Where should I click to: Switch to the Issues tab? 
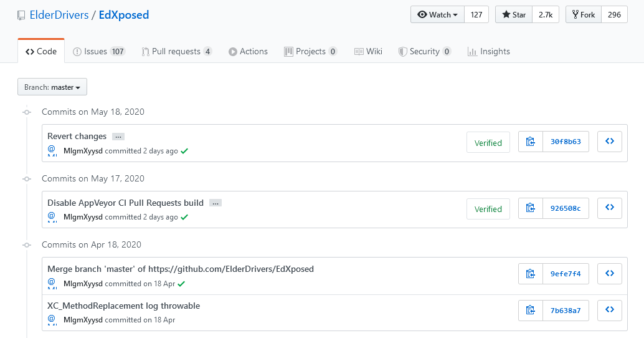point(99,51)
